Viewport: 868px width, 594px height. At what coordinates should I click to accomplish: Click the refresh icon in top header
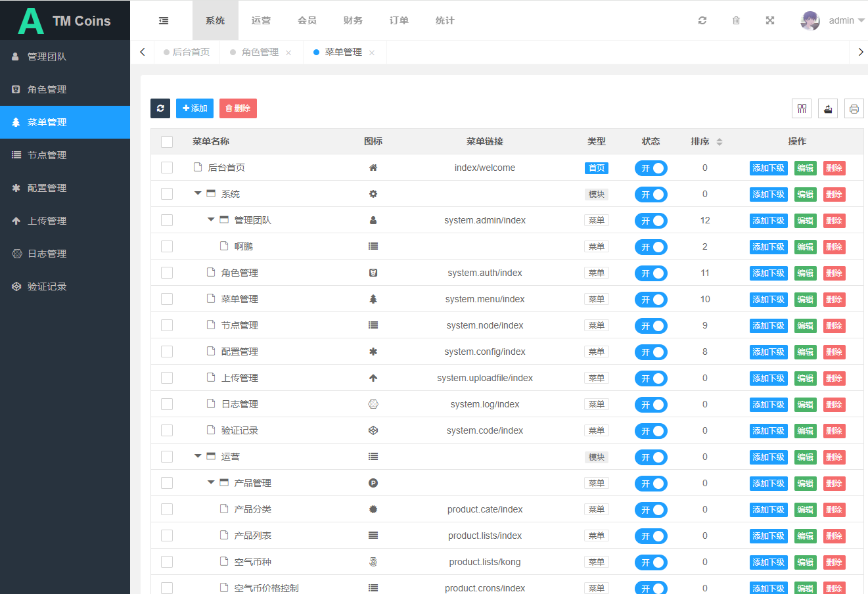pos(702,21)
